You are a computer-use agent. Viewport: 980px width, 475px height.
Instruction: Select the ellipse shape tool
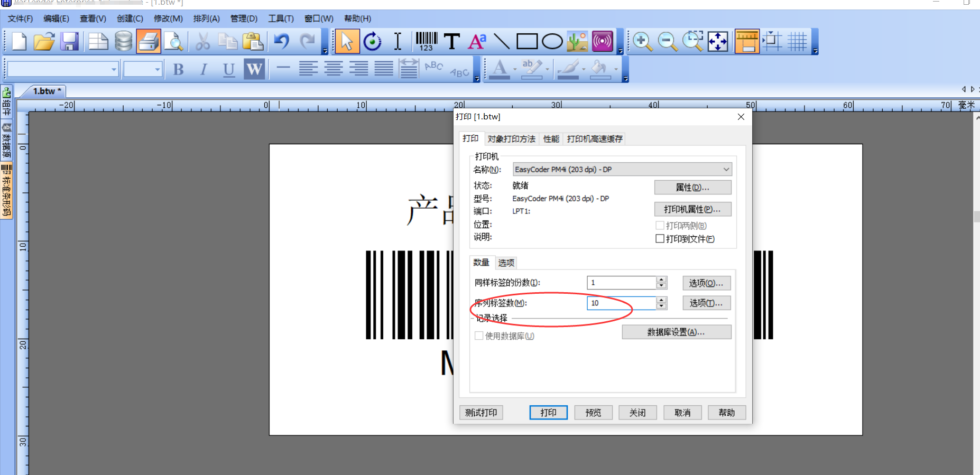tap(552, 41)
